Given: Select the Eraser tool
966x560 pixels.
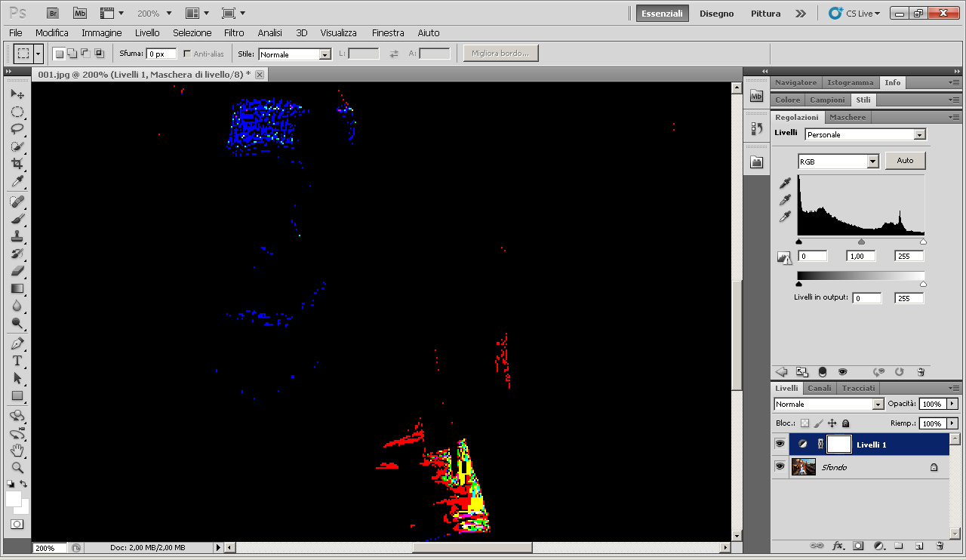Looking at the screenshot, I should [17, 271].
